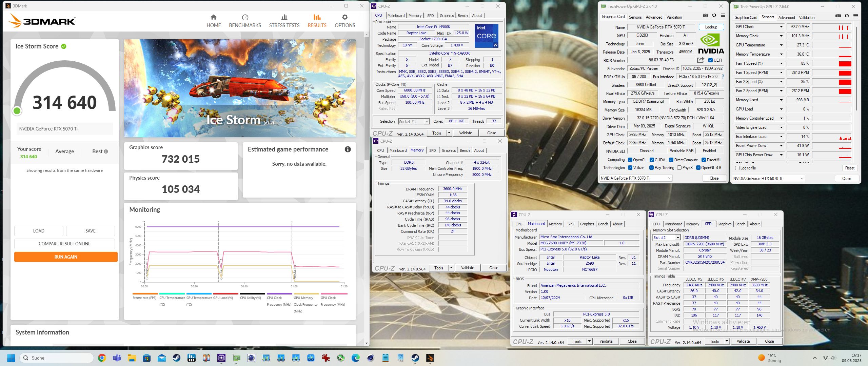This screenshot has height=366, width=868.
Task: Click the SAVE button in 3DMark
Action: 90,231
